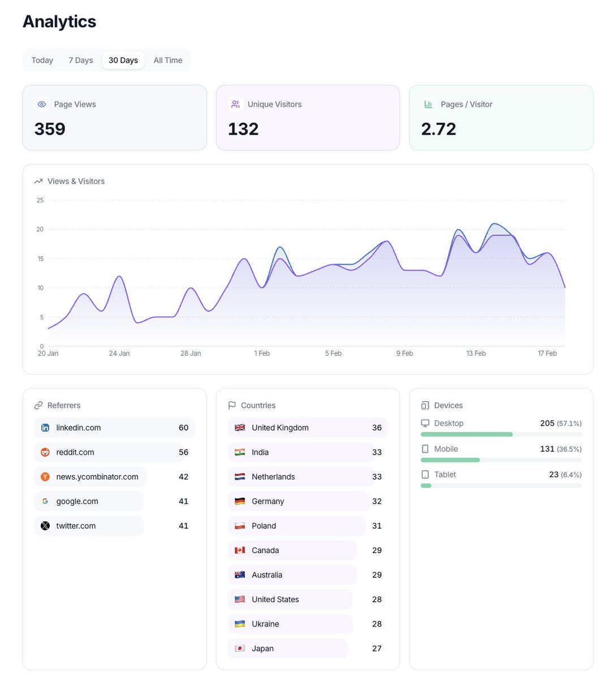Click the Page Views eye icon
The height and width of the screenshot is (678, 616).
tap(42, 104)
